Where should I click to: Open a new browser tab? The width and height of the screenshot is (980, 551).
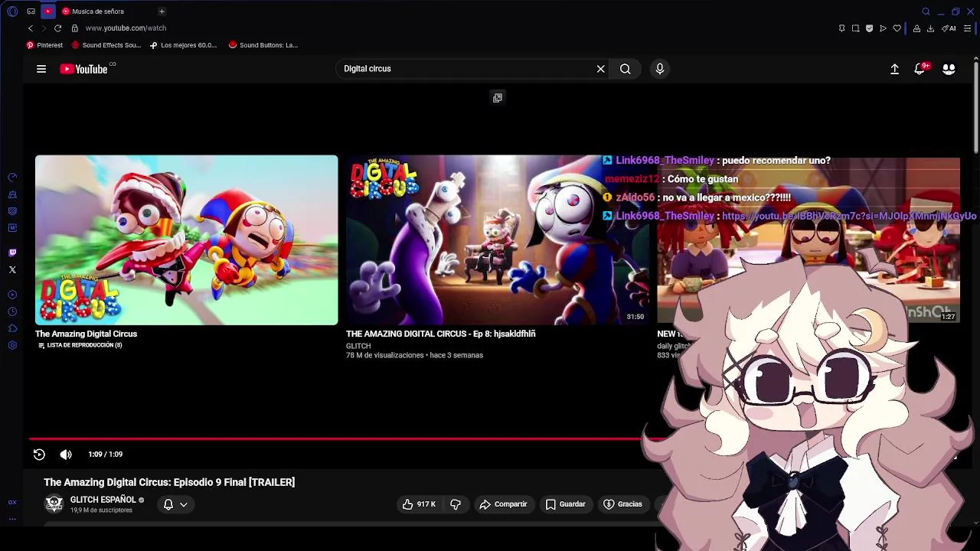tap(162, 11)
